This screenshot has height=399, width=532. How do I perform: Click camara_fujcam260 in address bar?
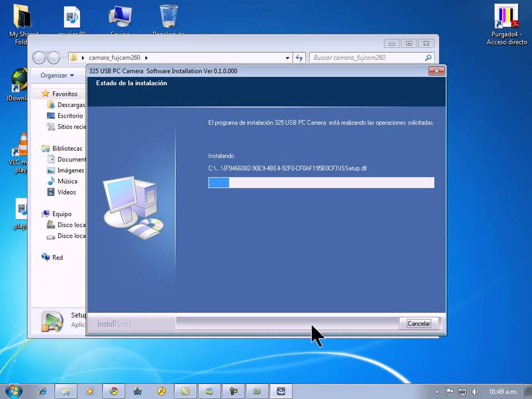click(114, 58)
